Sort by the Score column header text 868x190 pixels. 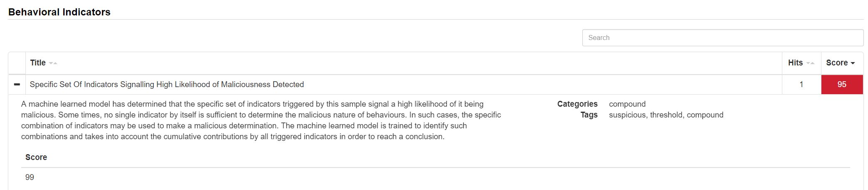tap(837, 63)
